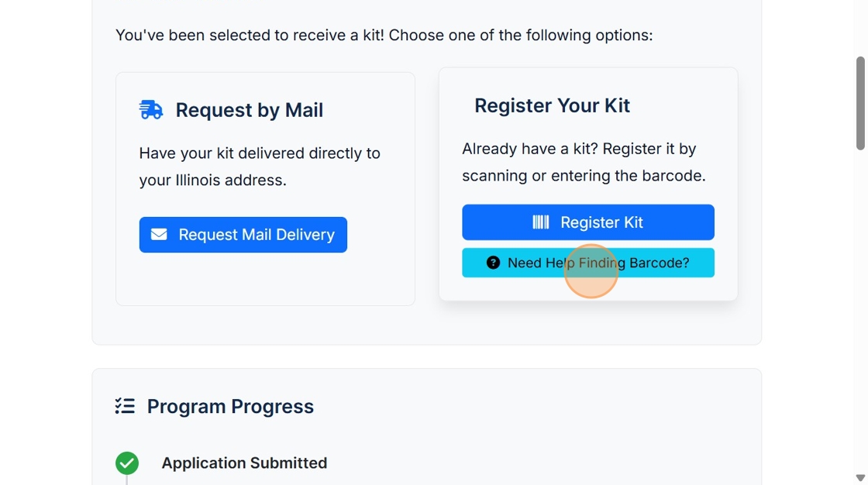Screen dimensions: 868x485
Task: Click the progress timeline line below the checkmark
Action: pyautogui.click(x=127, y=480)
